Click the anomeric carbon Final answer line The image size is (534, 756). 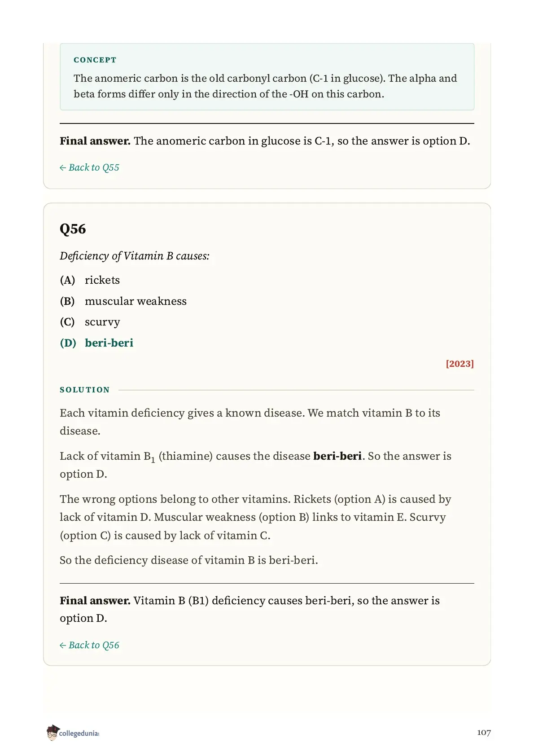coord(265,141)
